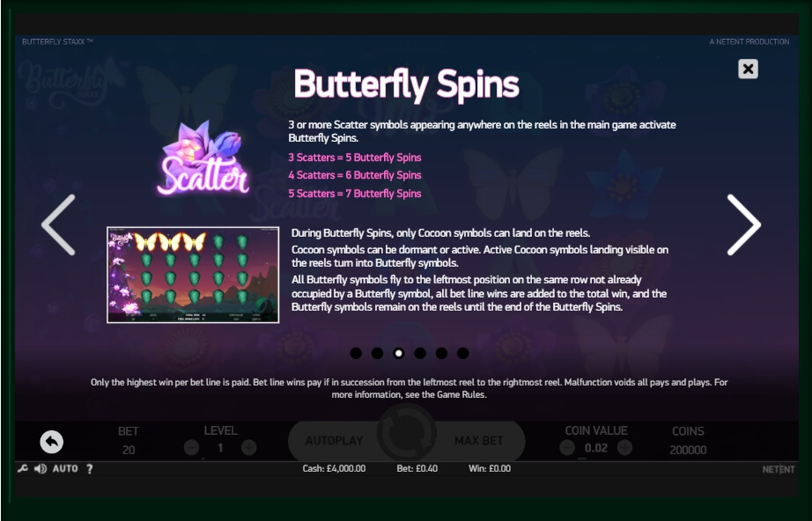Select the first page dot
812x521 pixels.
pyautogui.click(x=356, y=354)
